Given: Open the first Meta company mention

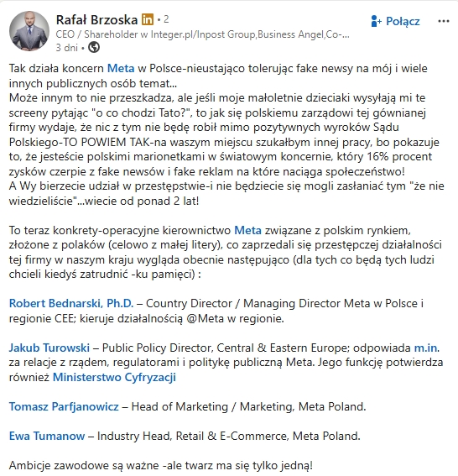Looking at the screenshot, I should tap(121, 68).
